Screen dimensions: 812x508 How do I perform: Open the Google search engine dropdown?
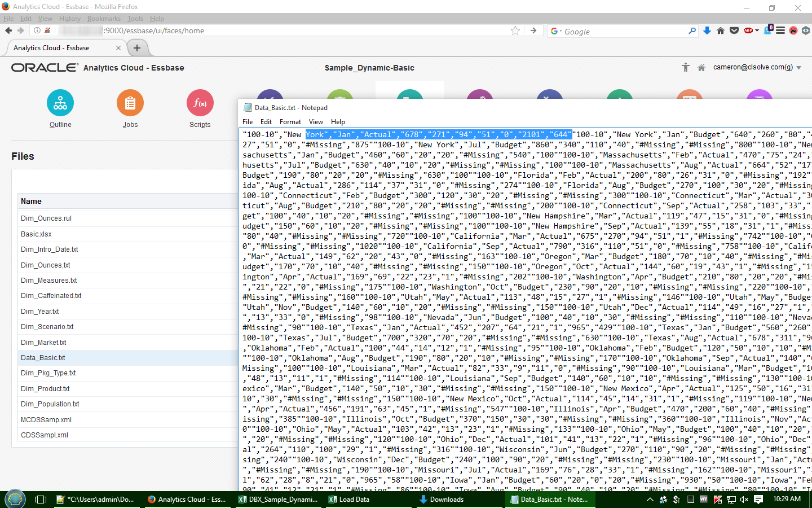(x=556, y=31)
